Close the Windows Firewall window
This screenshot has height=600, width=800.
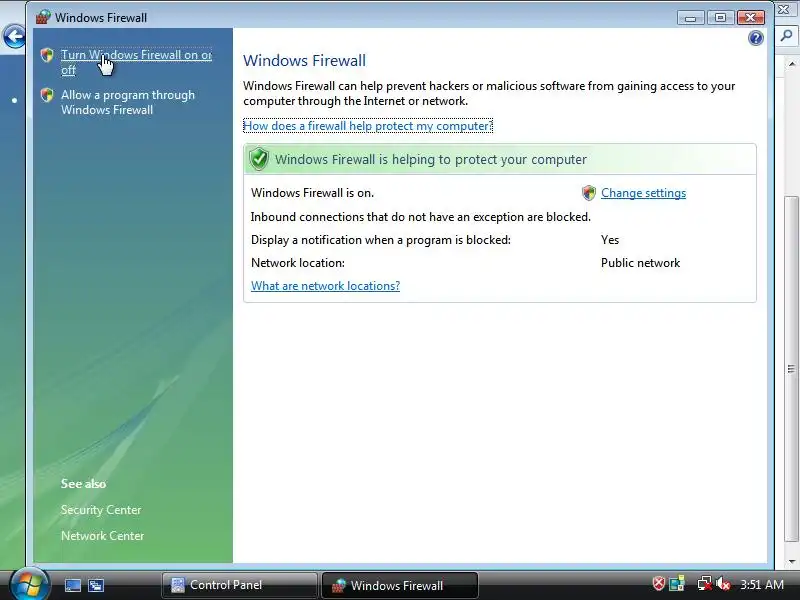(751, 18)
